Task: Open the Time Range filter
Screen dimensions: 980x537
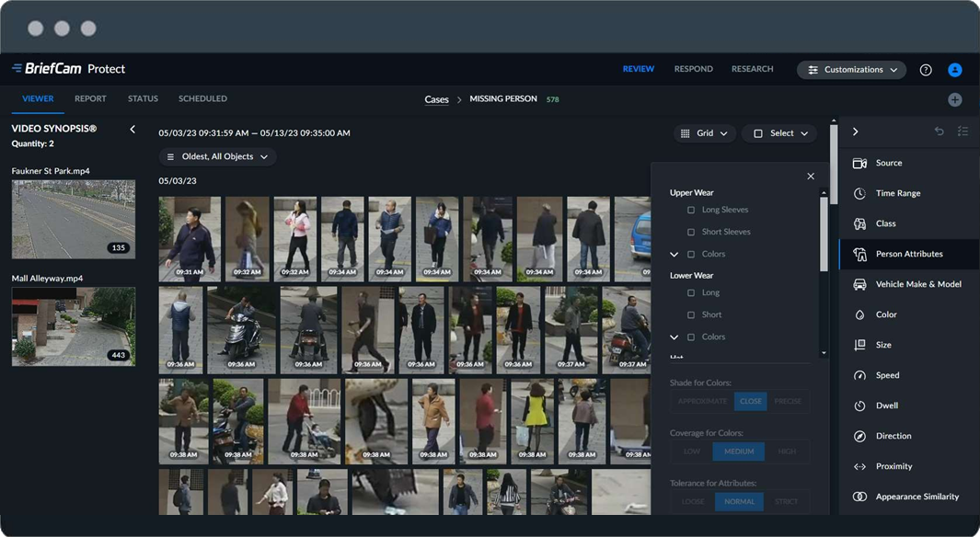Action: [897, 193]
